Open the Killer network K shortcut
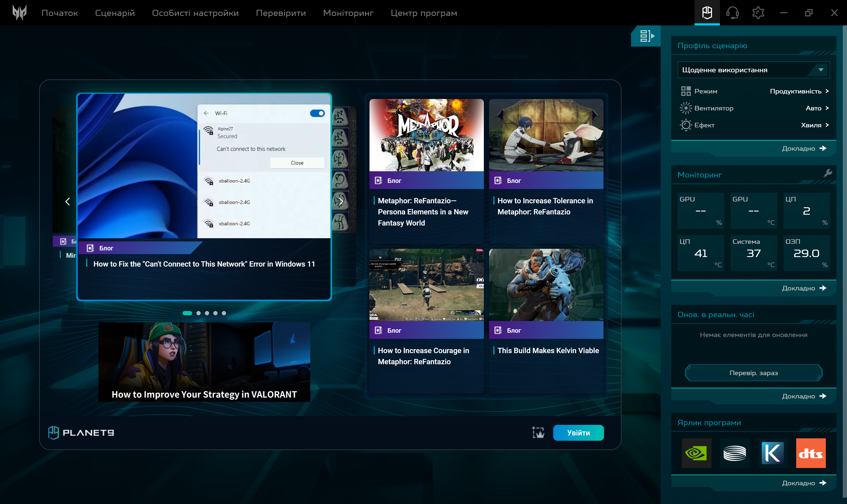 (x=772, y=453)
